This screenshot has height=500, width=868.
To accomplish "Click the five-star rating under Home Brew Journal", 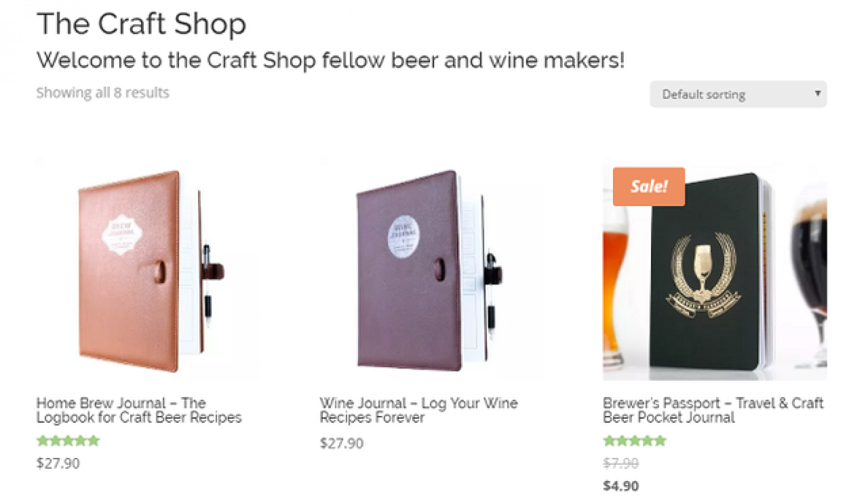I will click(68, 440).
